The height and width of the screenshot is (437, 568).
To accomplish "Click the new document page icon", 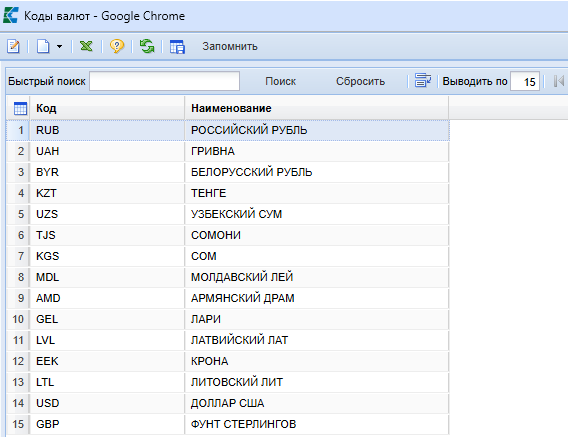I will pos(43,46).
